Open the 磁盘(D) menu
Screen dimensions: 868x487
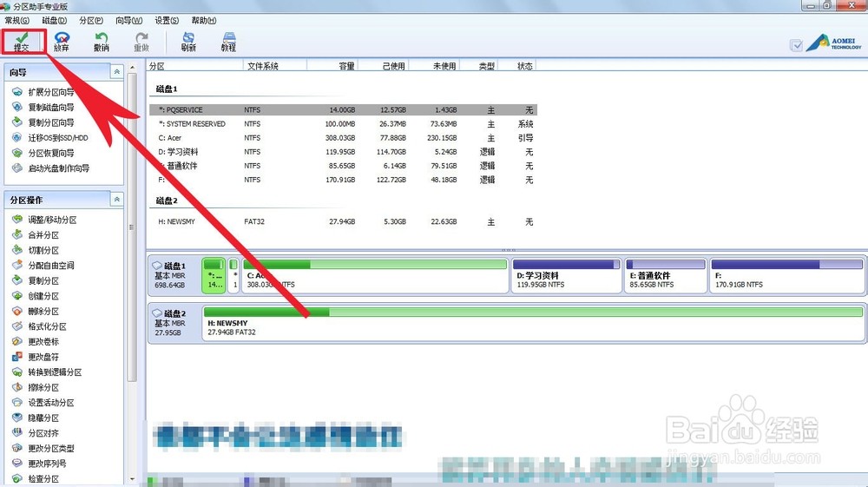click(x=54, y=20)
